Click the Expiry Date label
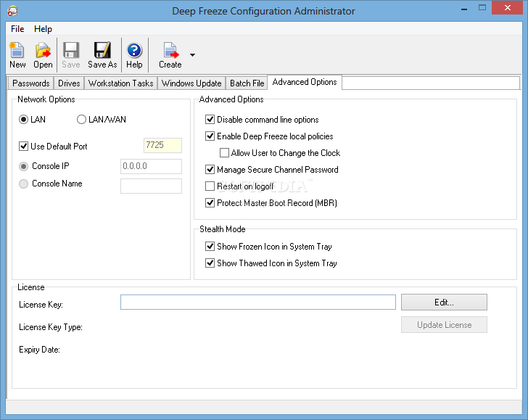The image size is (528, 420). [x=39, y=350]
